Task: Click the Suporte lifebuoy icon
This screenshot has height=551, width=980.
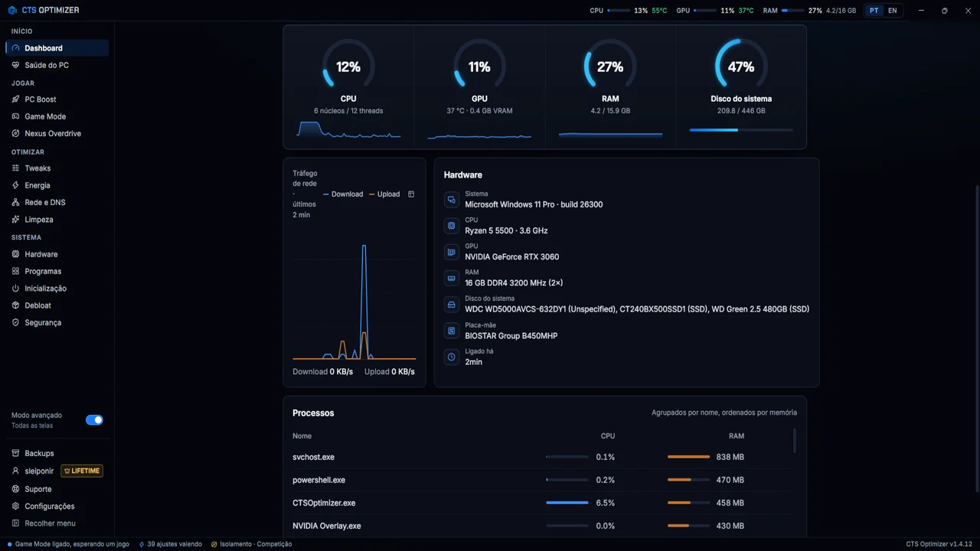Action: 16,489
